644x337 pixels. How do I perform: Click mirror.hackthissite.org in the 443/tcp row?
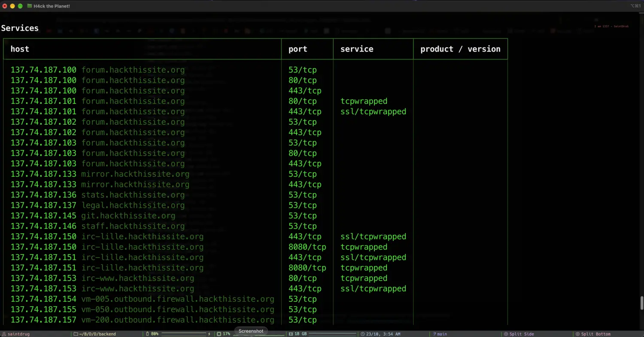135,184
